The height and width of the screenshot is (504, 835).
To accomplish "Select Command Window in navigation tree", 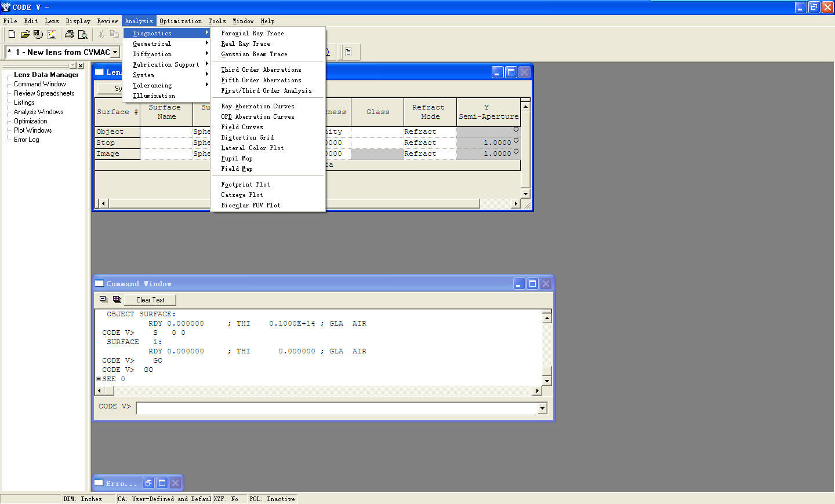I will (40, 84).
